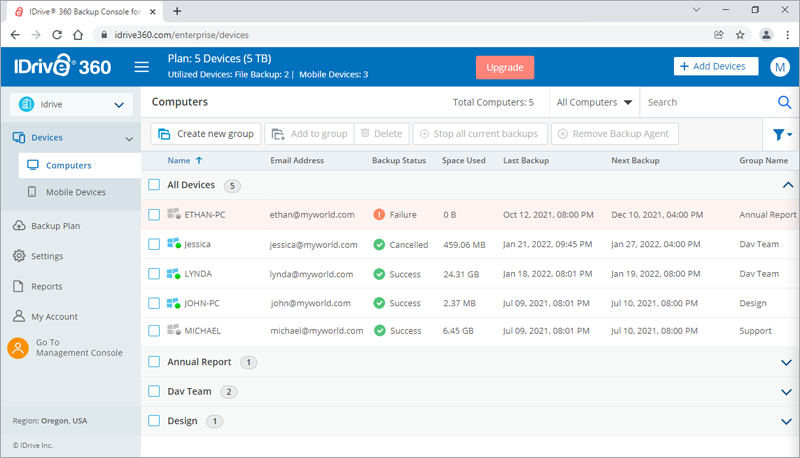Click the Name sort arrow icon

pyautogui.click(x=199, y=160)
